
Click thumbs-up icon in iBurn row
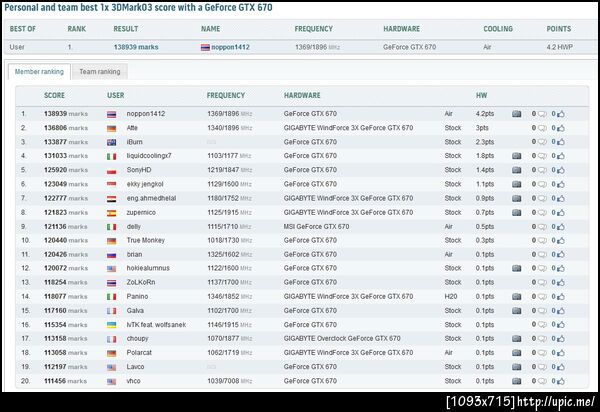(561, 142)
